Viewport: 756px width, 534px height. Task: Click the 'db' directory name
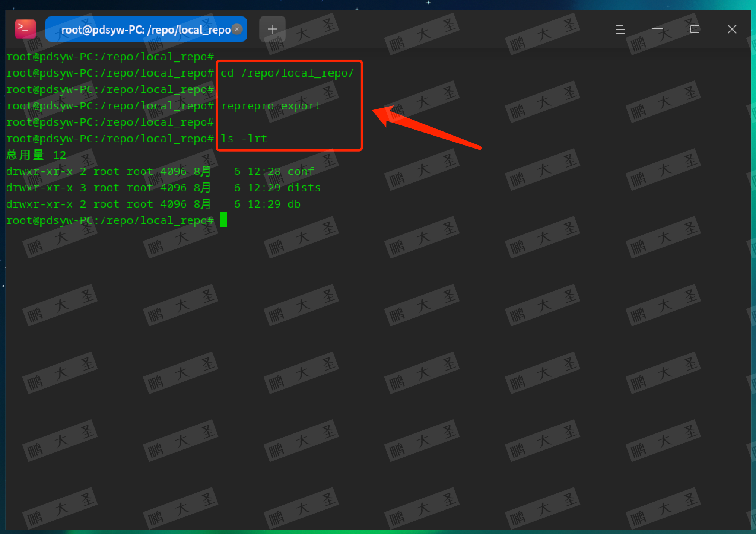(294, 204)
